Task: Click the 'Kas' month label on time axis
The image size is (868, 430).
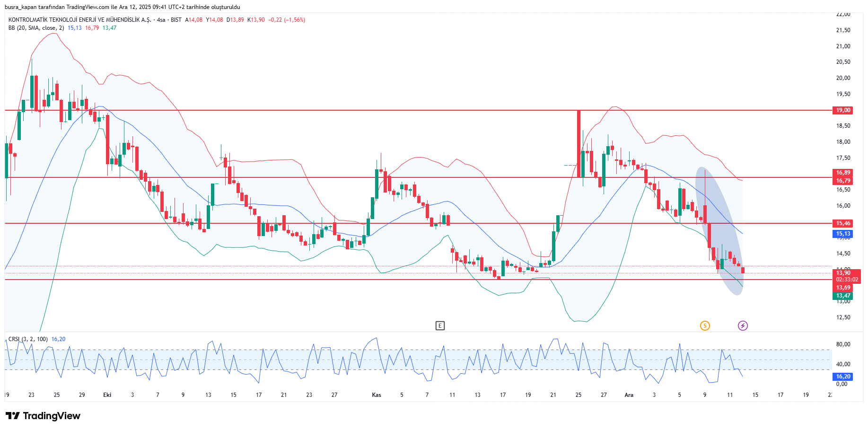Action: coord(377,395)
